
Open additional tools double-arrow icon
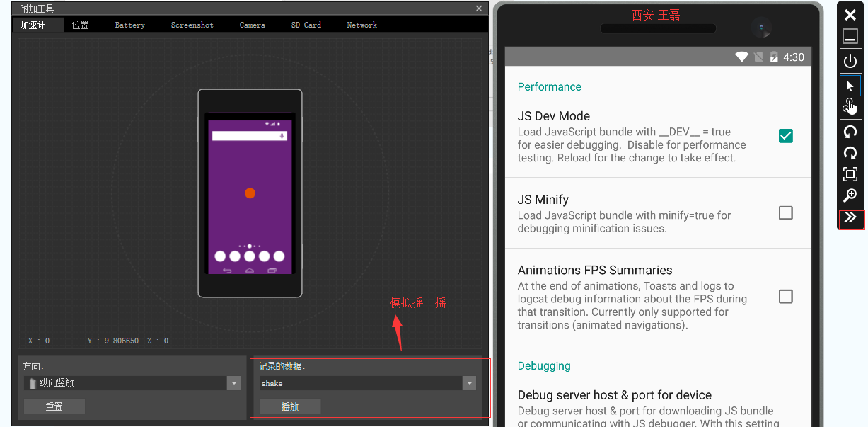tap(850, 217)
